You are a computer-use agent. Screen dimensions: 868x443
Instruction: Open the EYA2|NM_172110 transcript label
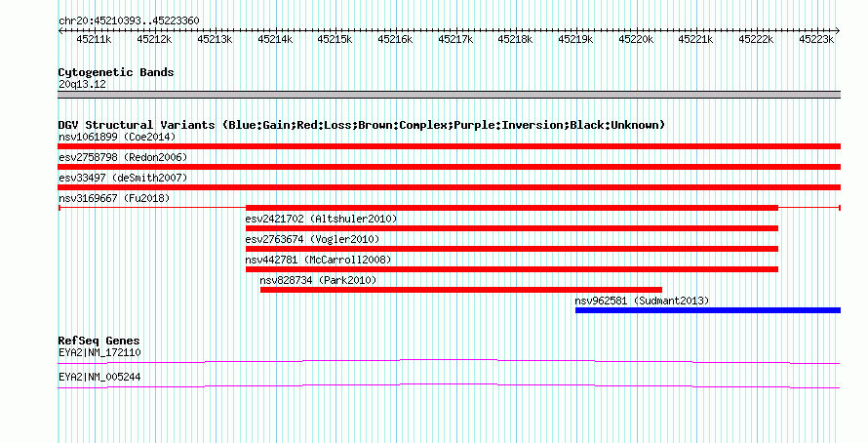tap(99, 352)
